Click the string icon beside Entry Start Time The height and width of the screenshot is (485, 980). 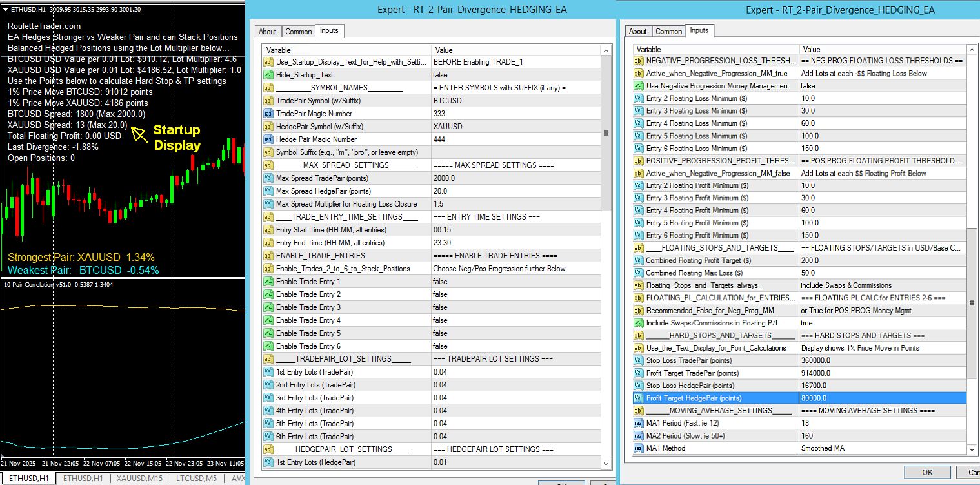[x=268, y=230]
